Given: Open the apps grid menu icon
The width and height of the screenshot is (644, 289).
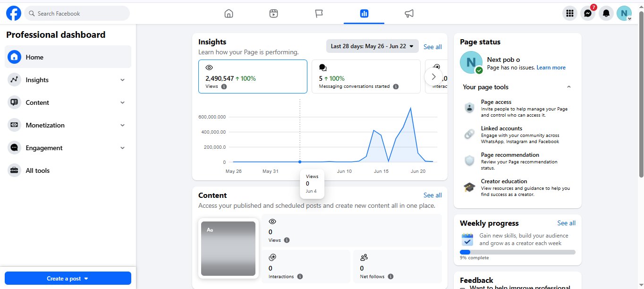Looking at the screenshot, I should [570, 14].
